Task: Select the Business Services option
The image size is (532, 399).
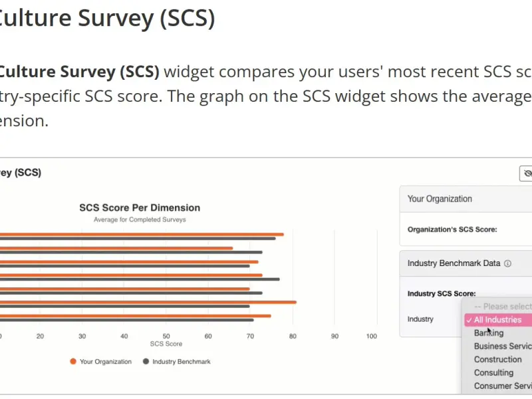Action: click(x=502, y=346)
